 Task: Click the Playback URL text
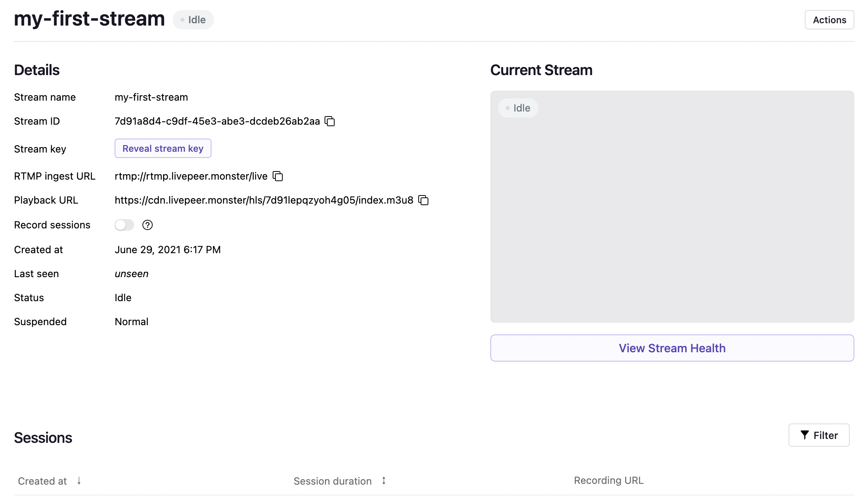tap(264, 200)
